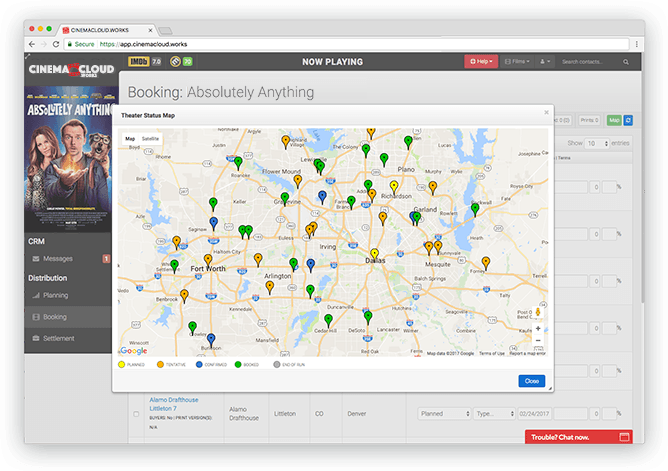Close the Theater Status Map dialog with X

tap(546, 111)
